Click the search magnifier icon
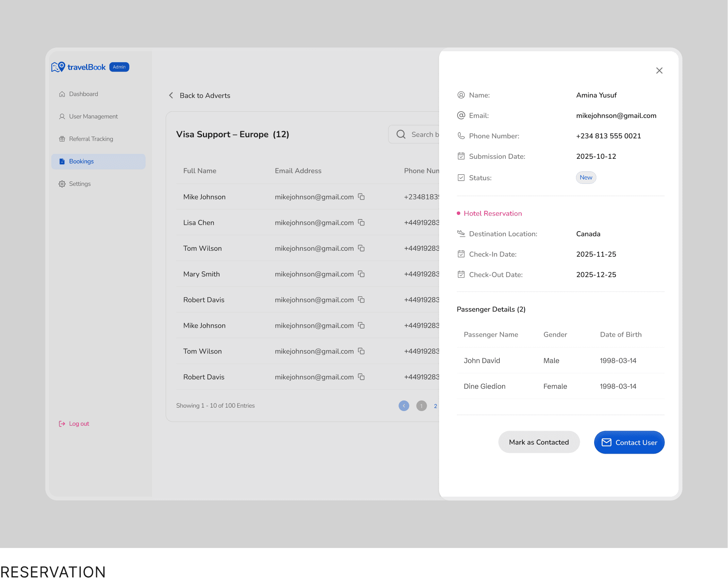The image size is (728, 583). [401, 135]
